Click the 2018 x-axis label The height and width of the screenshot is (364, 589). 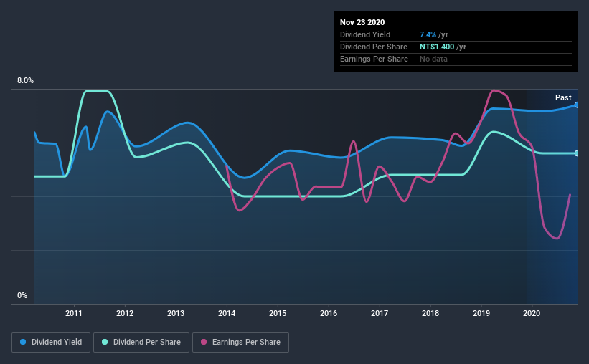tap(430, 313)
